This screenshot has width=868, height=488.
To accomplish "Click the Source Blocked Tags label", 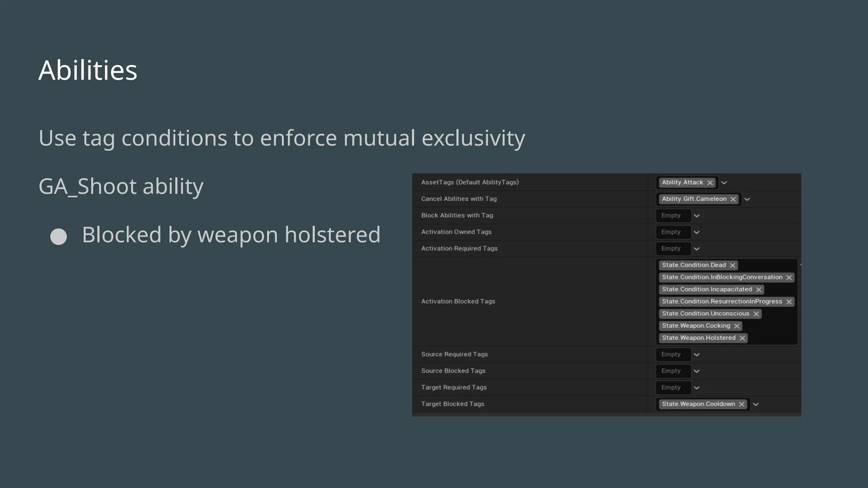I will tap(453, 371).
